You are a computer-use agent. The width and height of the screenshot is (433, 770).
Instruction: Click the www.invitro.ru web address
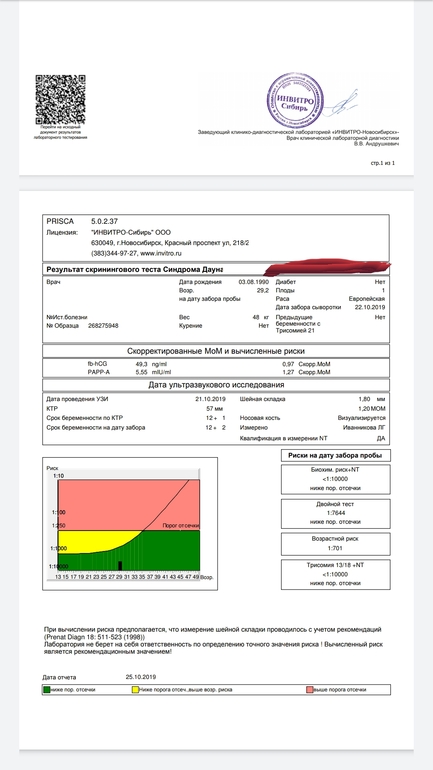[161, 253]
